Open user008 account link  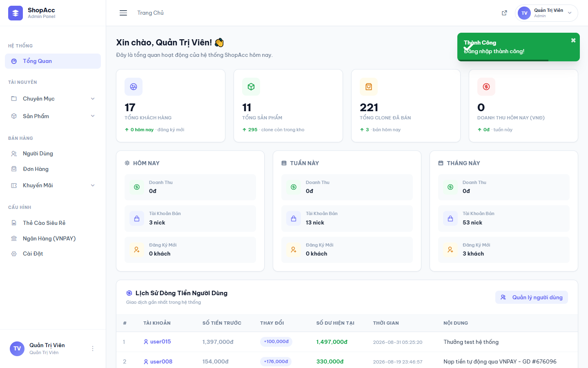(x=158, y=361)
